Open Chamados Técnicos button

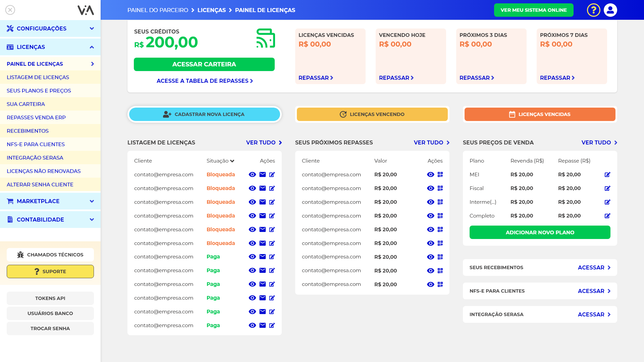50,255
